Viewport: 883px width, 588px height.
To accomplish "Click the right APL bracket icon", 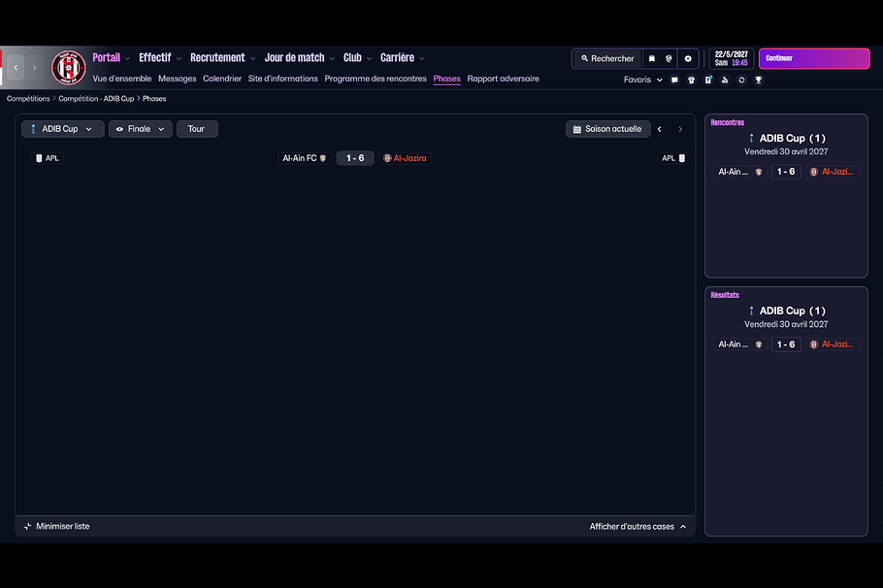I will point(682,158).
